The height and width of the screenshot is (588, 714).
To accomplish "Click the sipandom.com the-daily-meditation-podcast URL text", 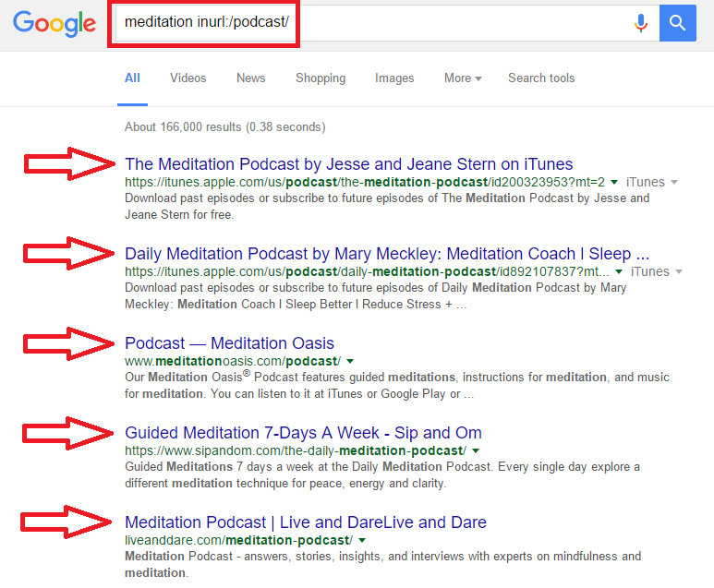I will pyautogui.click(x=296, y=450).
